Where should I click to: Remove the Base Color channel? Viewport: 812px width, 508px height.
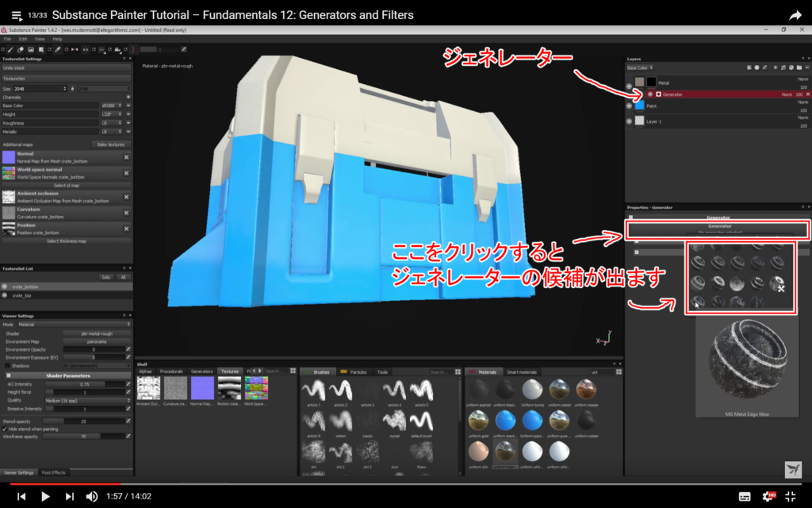click(128, 106)
